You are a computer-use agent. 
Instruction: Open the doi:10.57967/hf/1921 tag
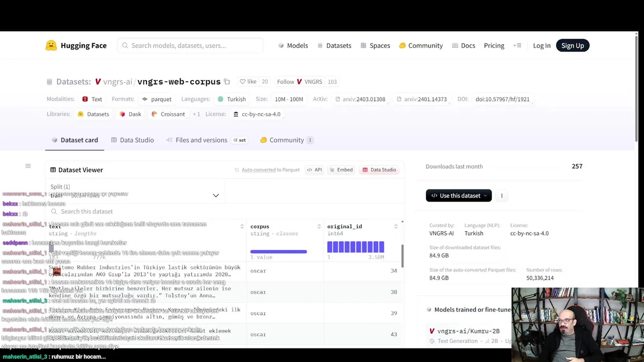click(x=503, y=99)
